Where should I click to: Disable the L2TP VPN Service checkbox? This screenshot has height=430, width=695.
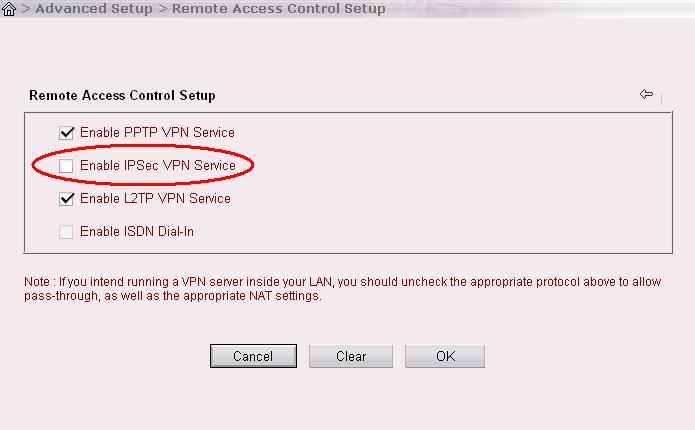click(x=66, y=199)
